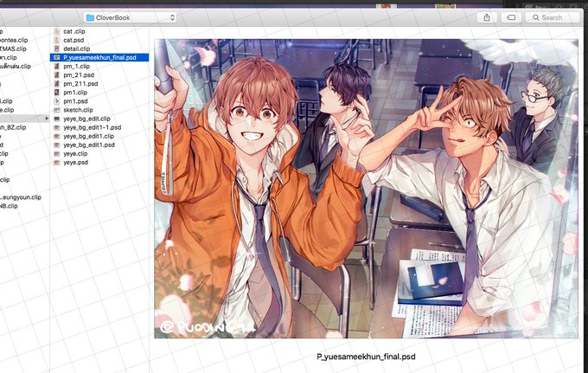Select the file yeye_bg_edit1-1.psd
The image size is (588, 373).
click(x=92, y=127)
